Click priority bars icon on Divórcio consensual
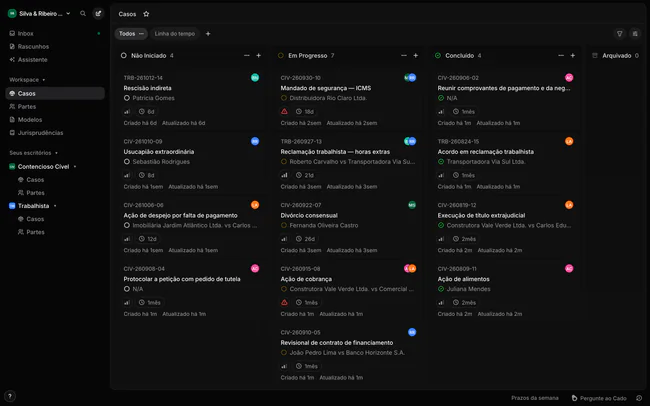 (284, 239)
